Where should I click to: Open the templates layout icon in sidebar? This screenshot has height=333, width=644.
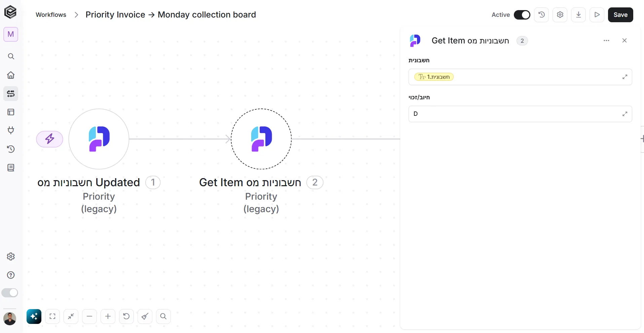(11, 112)
